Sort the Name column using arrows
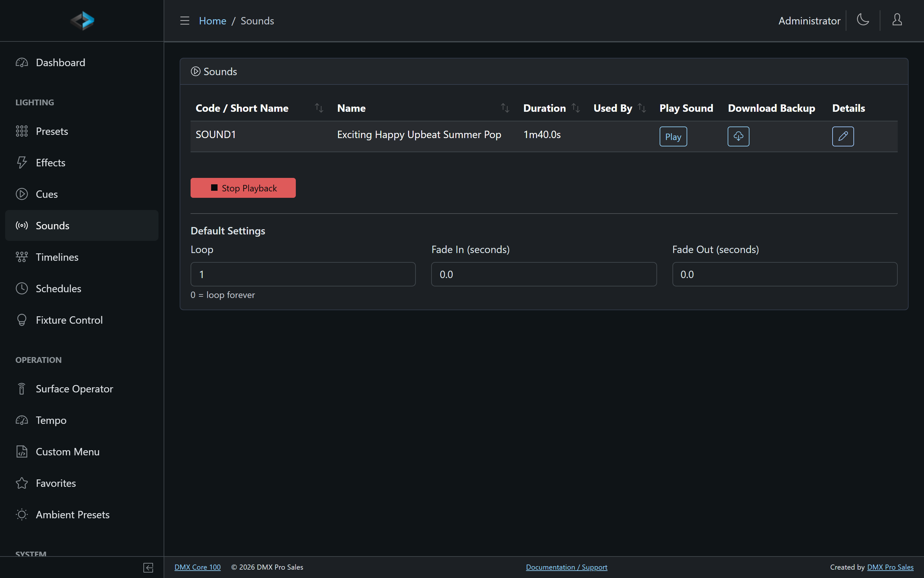The image size is (924, 578). pos(505,108)
